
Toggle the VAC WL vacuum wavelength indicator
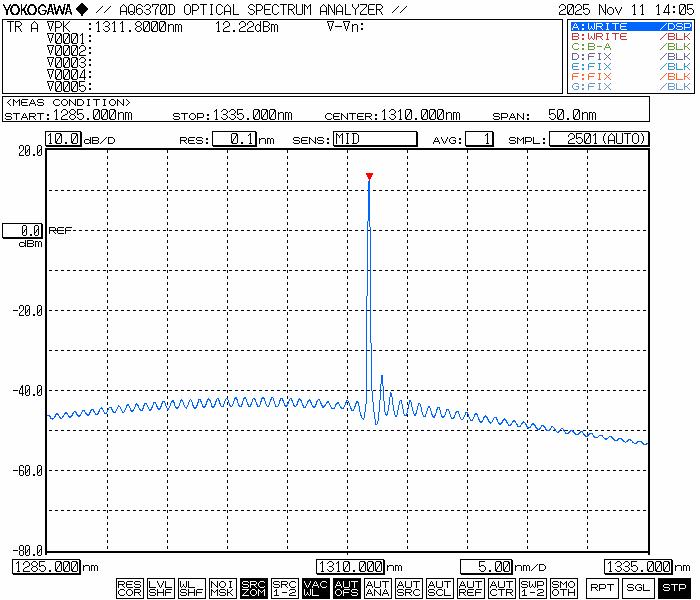(315, 588)
